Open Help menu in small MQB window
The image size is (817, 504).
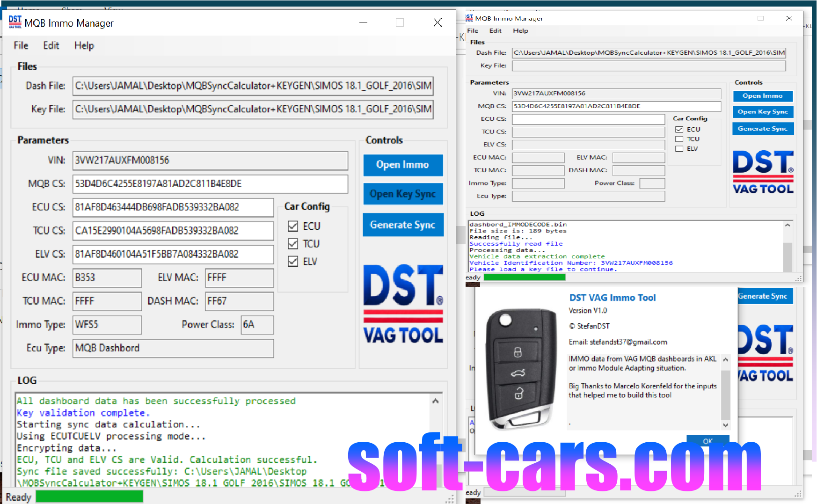coord(520,31)
